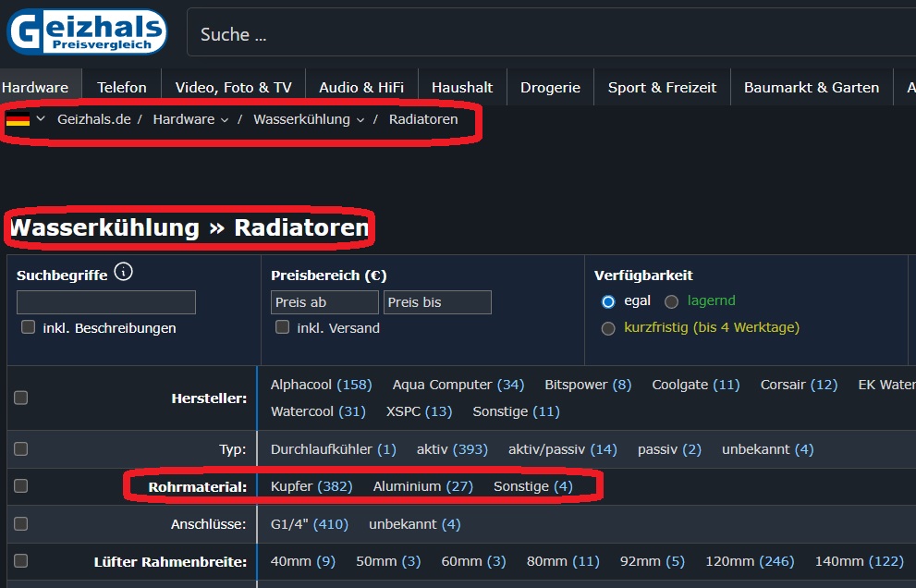Check the 'inkl. Versand' checkbox

[282, 325]
